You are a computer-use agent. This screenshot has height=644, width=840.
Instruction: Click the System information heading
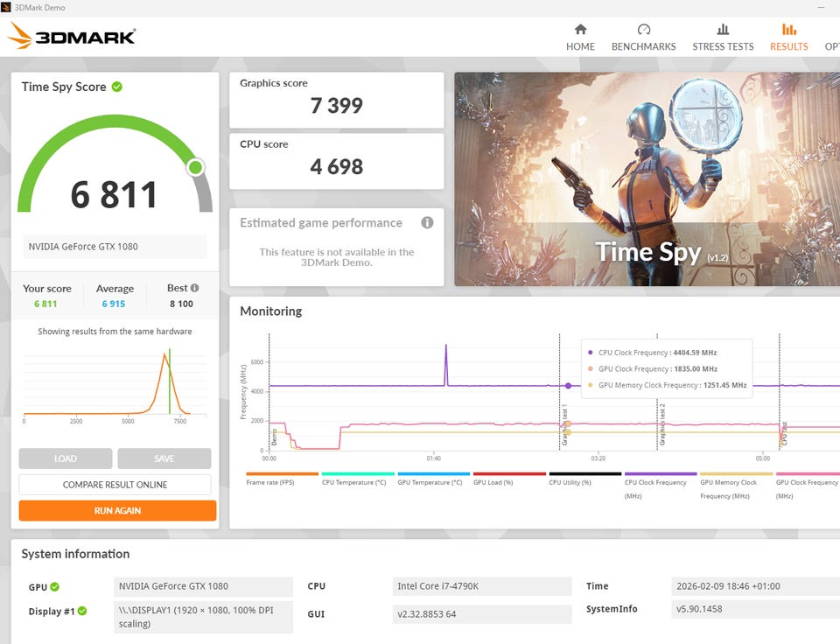75,554
